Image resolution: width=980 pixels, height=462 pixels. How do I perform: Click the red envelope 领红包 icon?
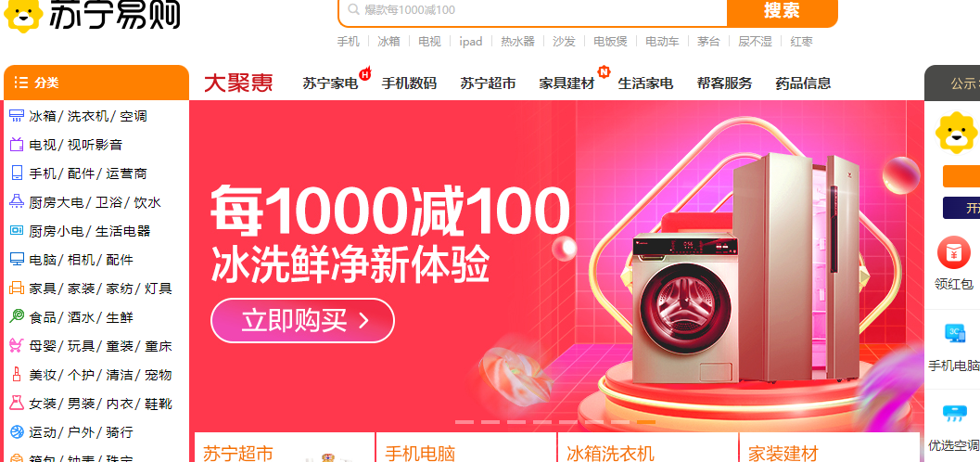tap(954, 254)
